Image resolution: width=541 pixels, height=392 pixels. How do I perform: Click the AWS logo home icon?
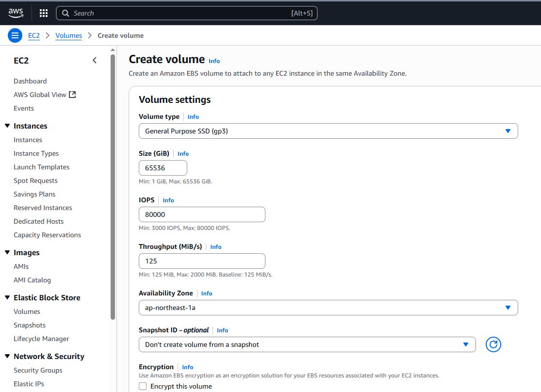coord(16,13)
